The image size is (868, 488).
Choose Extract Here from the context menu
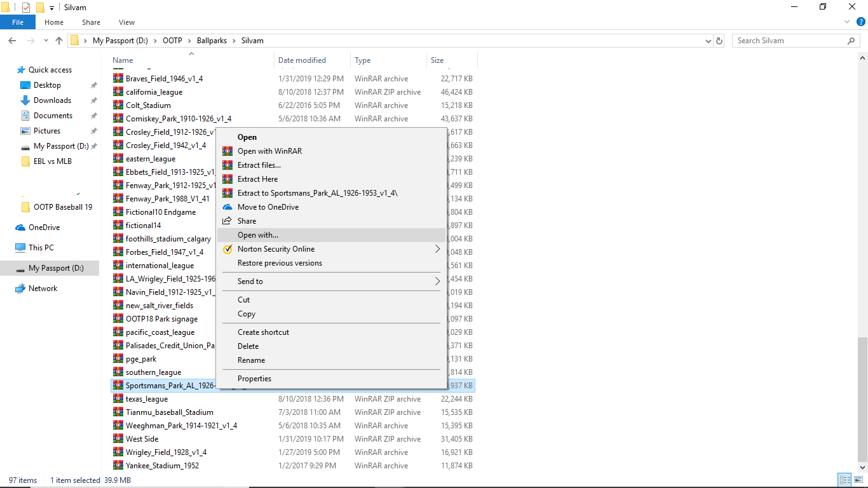pos(257,179)
